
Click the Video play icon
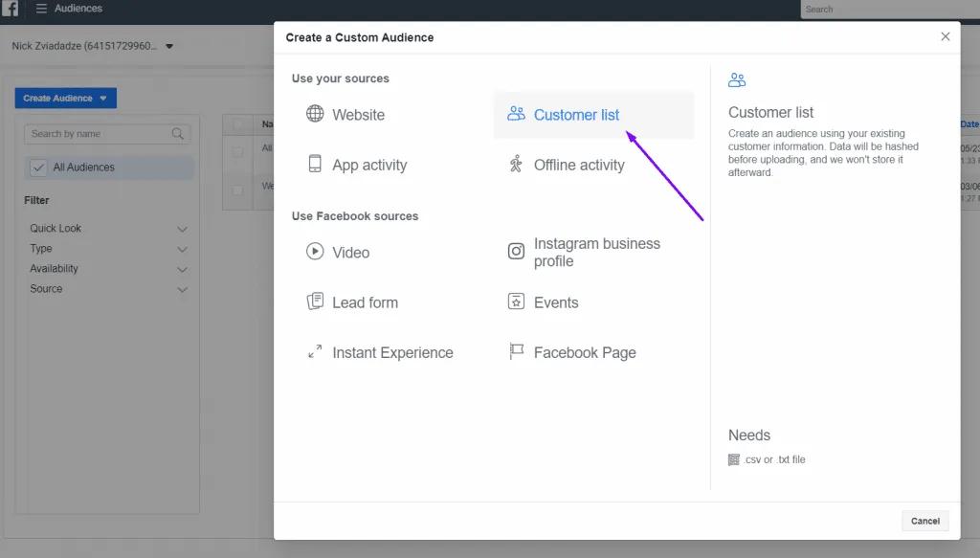tap(315, 251)
